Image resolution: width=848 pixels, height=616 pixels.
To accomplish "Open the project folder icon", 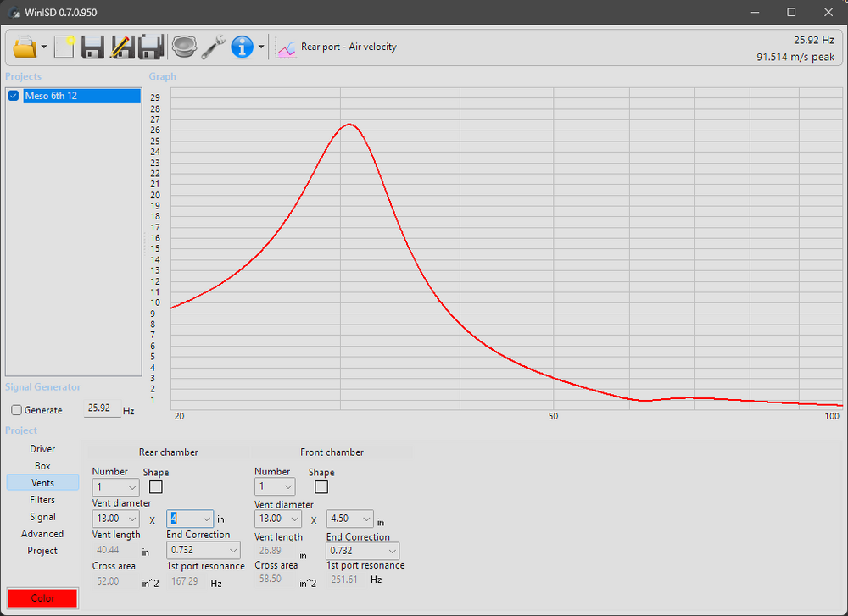I will [25, 47].
